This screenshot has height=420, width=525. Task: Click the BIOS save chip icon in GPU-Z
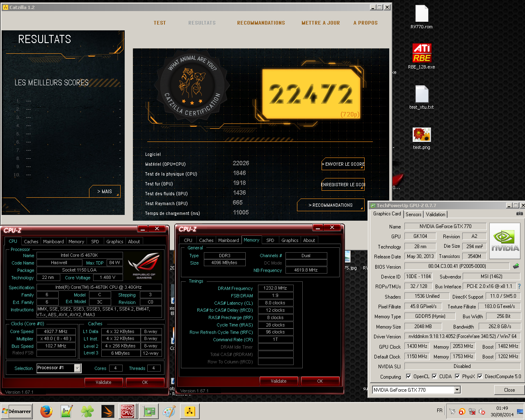(x=516, y=266)
